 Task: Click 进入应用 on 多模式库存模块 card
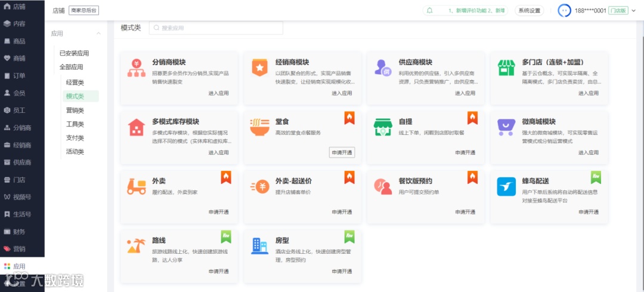coord(218,152)
